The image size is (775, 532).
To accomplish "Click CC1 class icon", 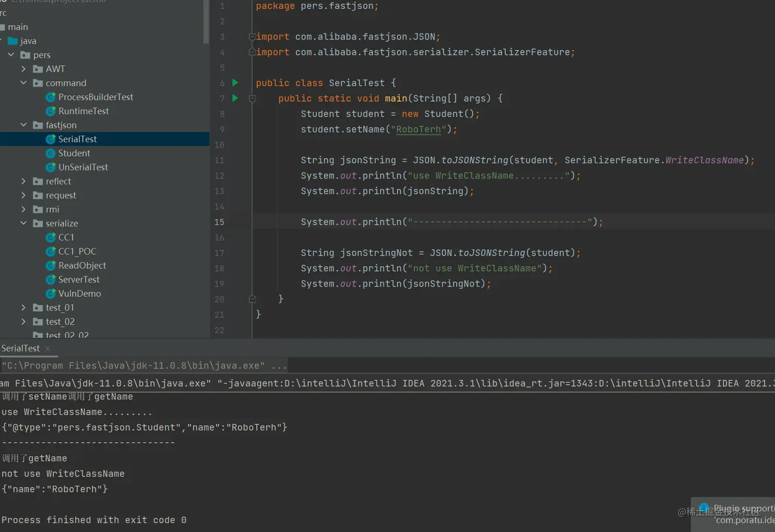I will click(51, 237).
